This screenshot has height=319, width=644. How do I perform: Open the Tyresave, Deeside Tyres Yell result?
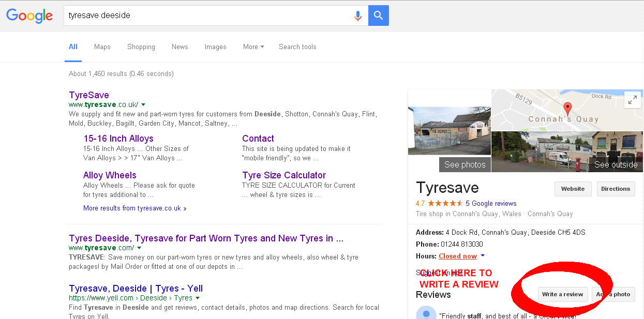click(x=136, y=288)
